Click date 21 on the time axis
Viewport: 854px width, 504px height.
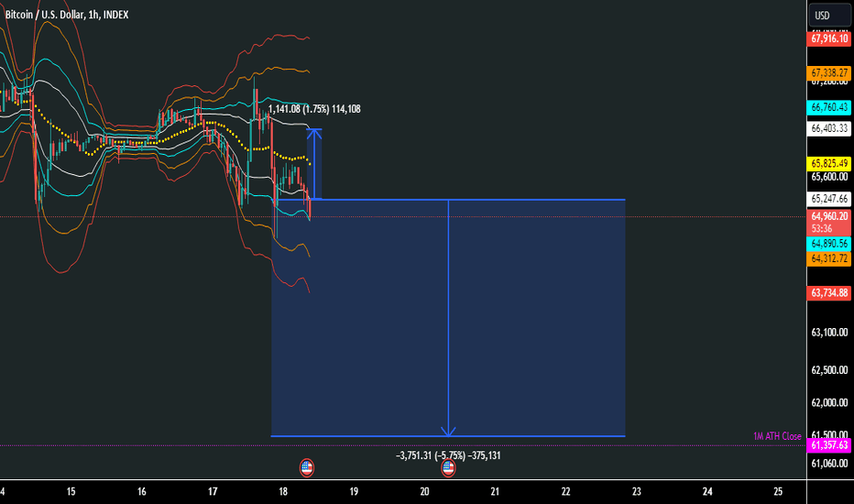495,491
